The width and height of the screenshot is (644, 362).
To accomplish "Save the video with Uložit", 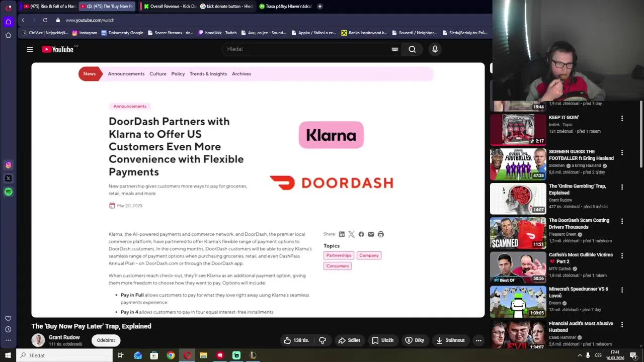I will [383, 340].
